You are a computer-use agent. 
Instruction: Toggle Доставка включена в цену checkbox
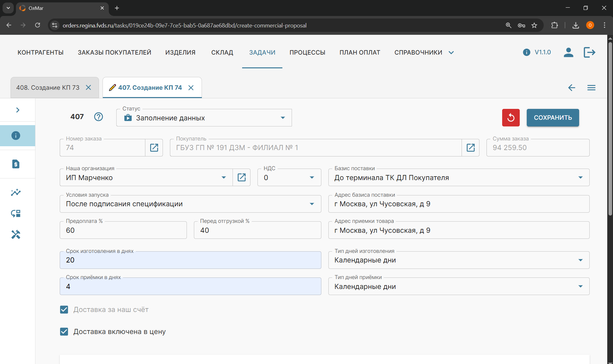(x=64, y=331)
